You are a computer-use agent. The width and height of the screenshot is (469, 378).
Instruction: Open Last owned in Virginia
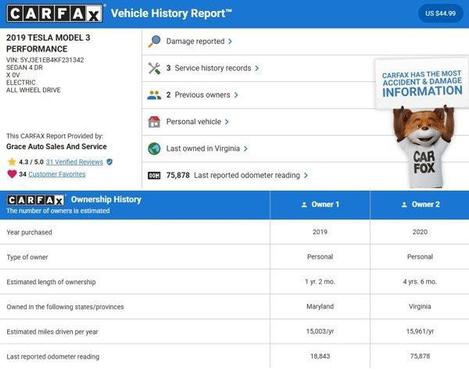point(203,148)
